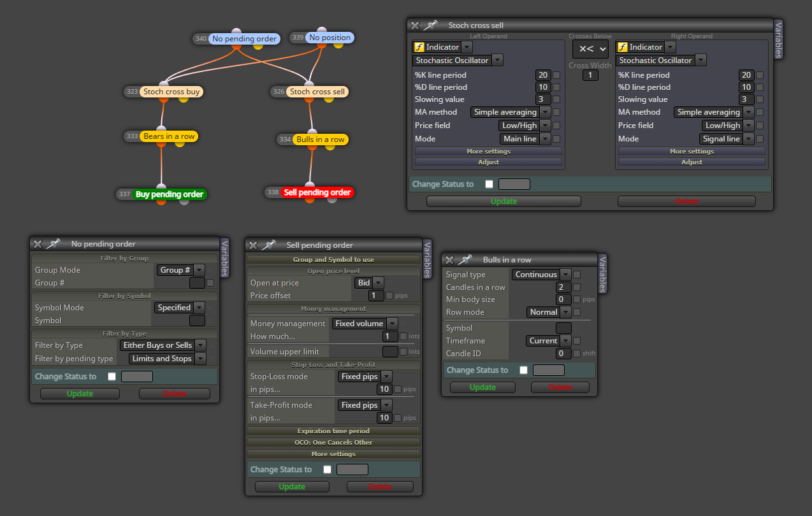Image resolution: width=812 pixels, height=516 pixels.
Task: Click Cross Width value field
Action: coord(590,75)
